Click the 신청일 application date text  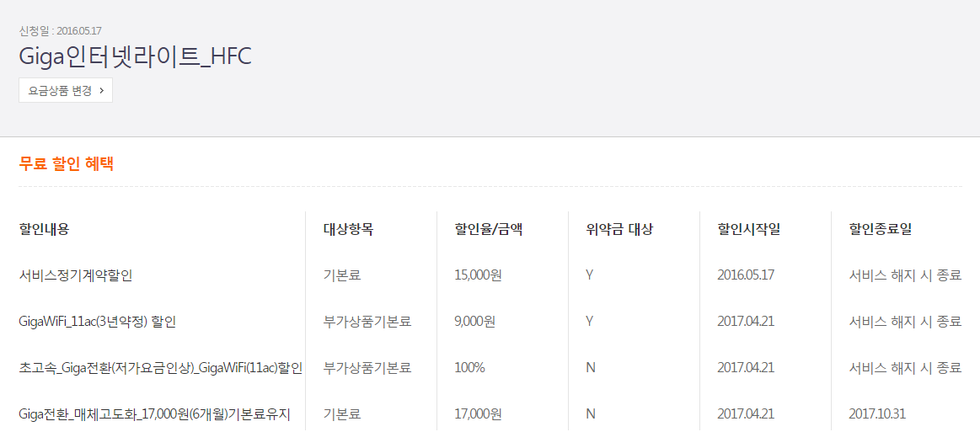[x=60, y=31]
